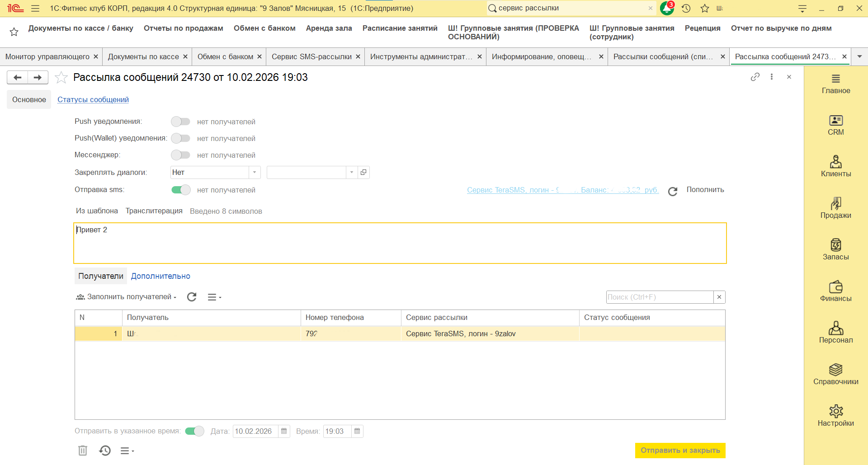Open the date calendar picker

pos(284,431)
